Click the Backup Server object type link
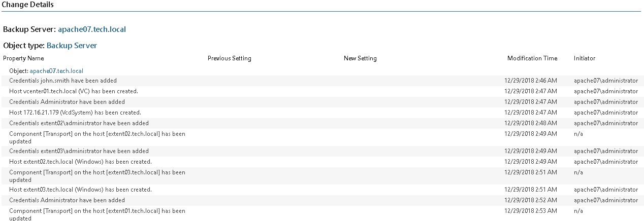This screenshot has width=644, height=221. tap(72, 46)
